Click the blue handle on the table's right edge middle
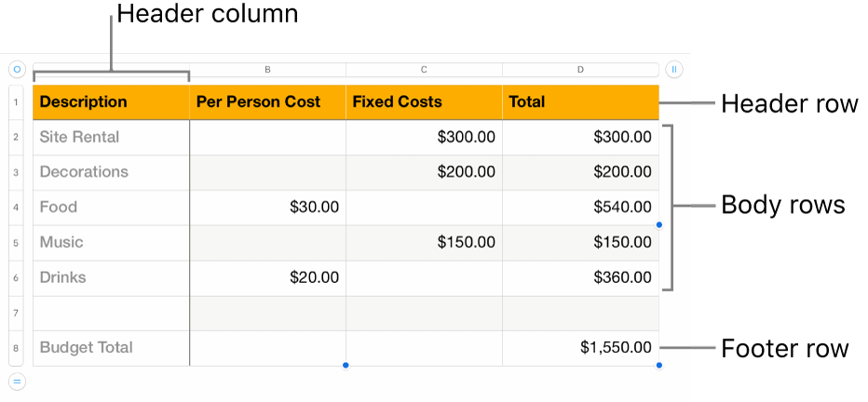Screen dimensions: 868x402 pyautogui.click(x=659, y=224)
